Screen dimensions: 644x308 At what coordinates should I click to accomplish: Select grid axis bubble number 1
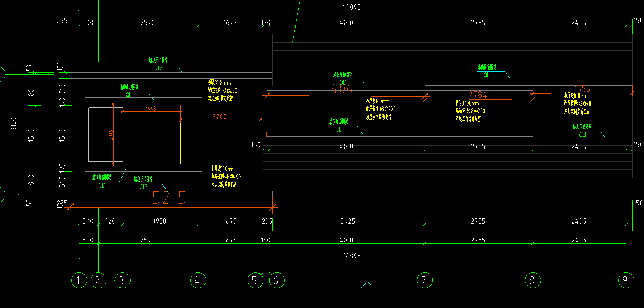(x=79, y=280)
